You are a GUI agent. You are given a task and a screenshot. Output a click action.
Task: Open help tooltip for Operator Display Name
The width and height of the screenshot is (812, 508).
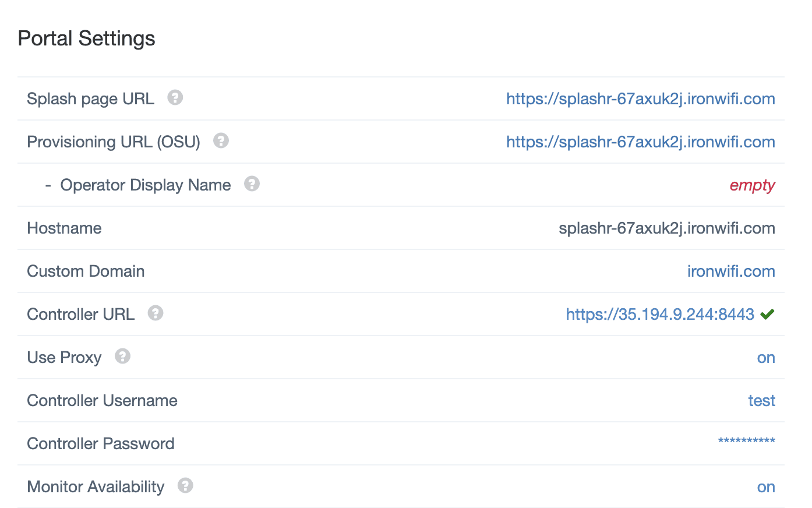point(252,184)
